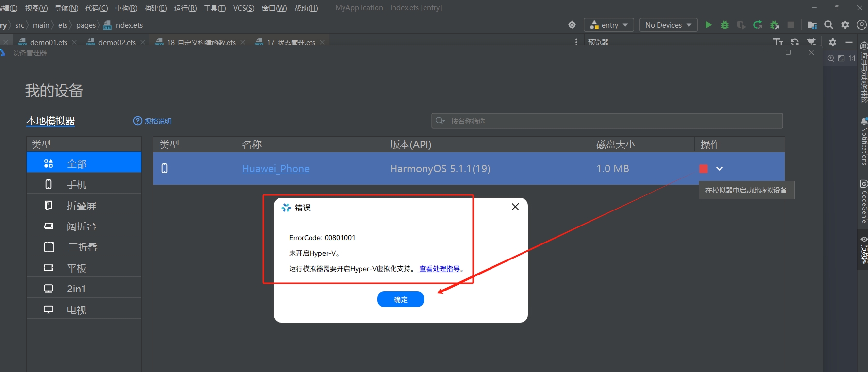The image size is (868, 372).
Task: Attach debugger to process icon
Action: point(775,25)
